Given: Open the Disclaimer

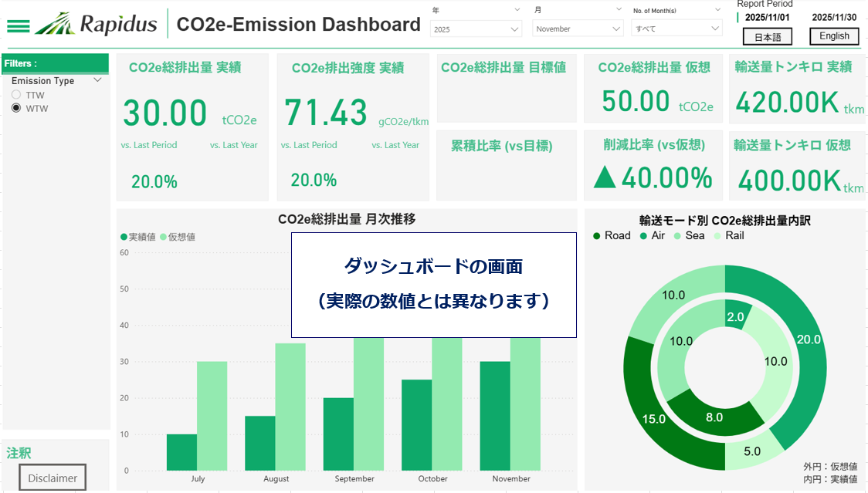Looking at the screenshot, I should tap(52, 477).
